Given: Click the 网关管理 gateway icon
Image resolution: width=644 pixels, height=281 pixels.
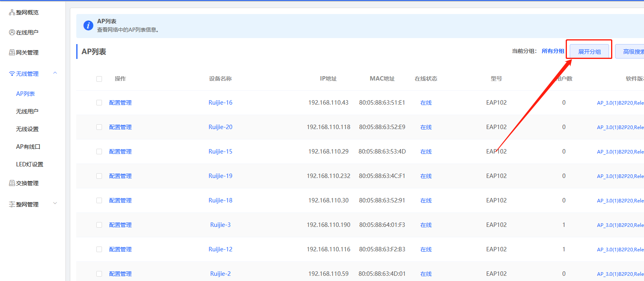Looking at the screenshot, I should 12,53.
